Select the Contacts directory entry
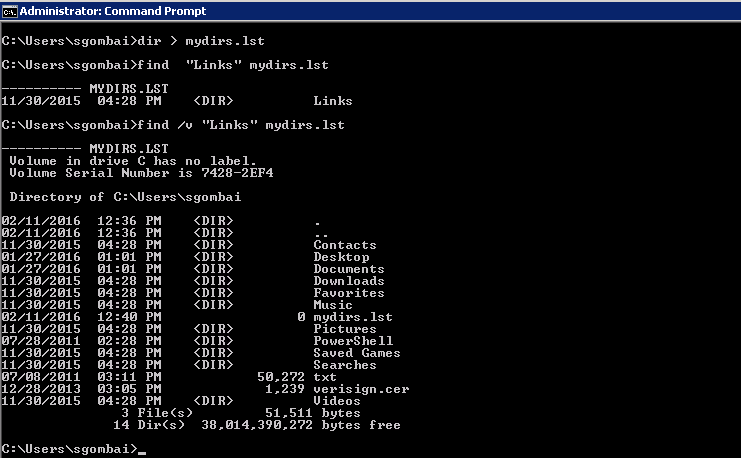This screenshot has width=741, height=458. [189, 245]
